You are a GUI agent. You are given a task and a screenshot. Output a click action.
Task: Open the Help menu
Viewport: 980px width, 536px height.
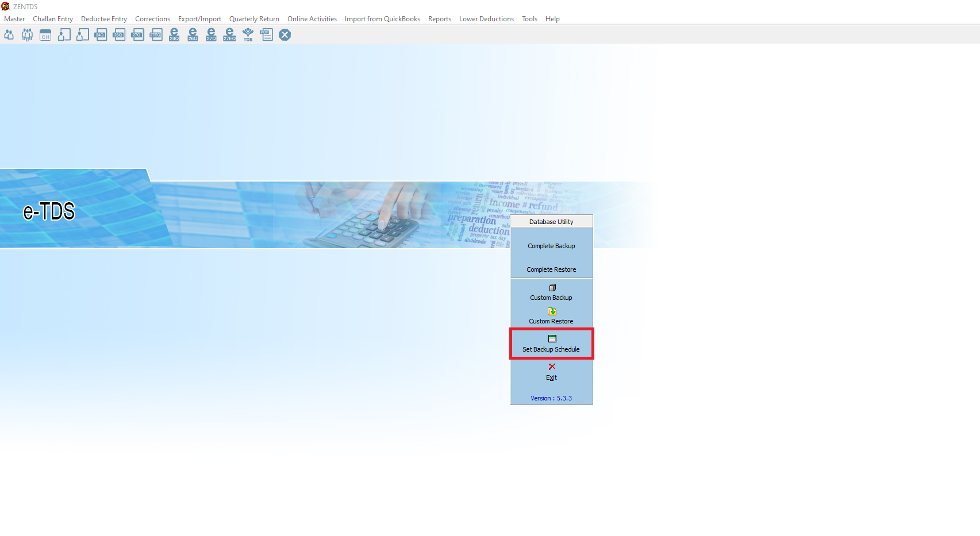pos(552,19)
